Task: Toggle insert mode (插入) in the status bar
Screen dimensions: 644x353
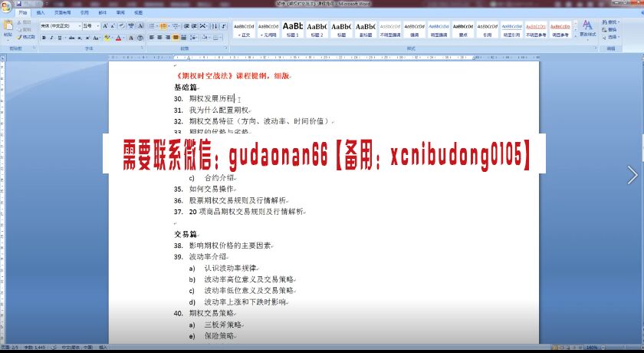Action: (x=103, y=348)
